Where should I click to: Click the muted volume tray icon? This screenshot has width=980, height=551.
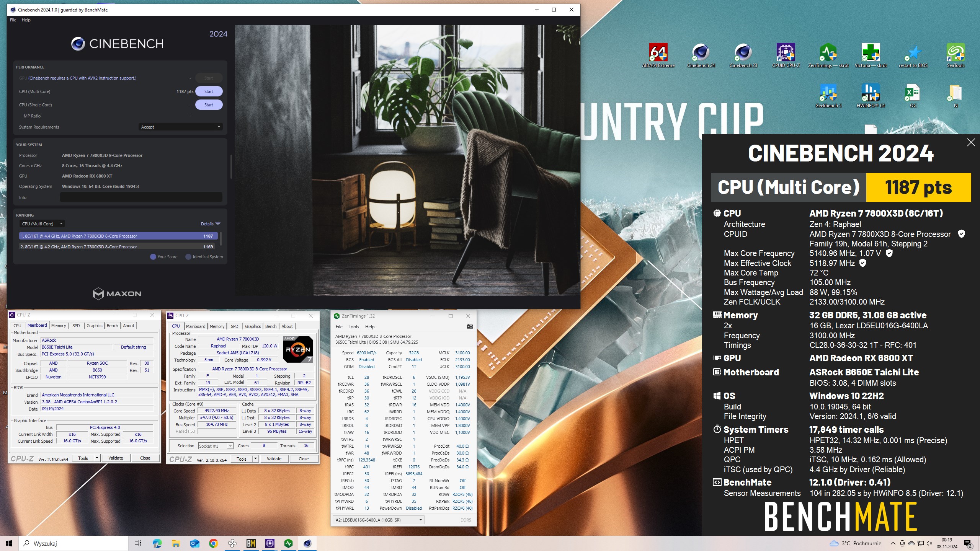click(930, 543)
